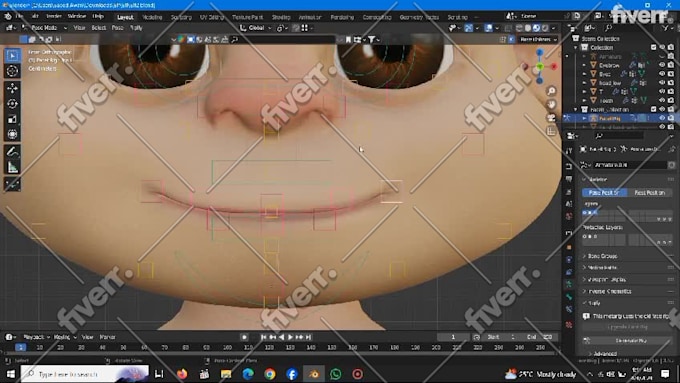The width and height of the screenshot is (680, 383).
Task: Open the Select menu in viewport header
Action: [98, 27]
